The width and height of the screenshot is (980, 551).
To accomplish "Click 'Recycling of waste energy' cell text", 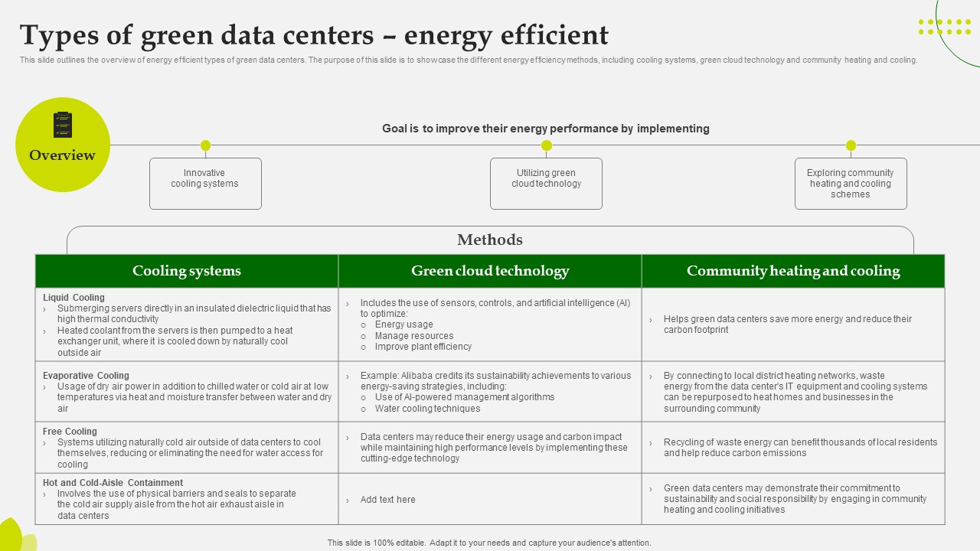I will 800,448.
